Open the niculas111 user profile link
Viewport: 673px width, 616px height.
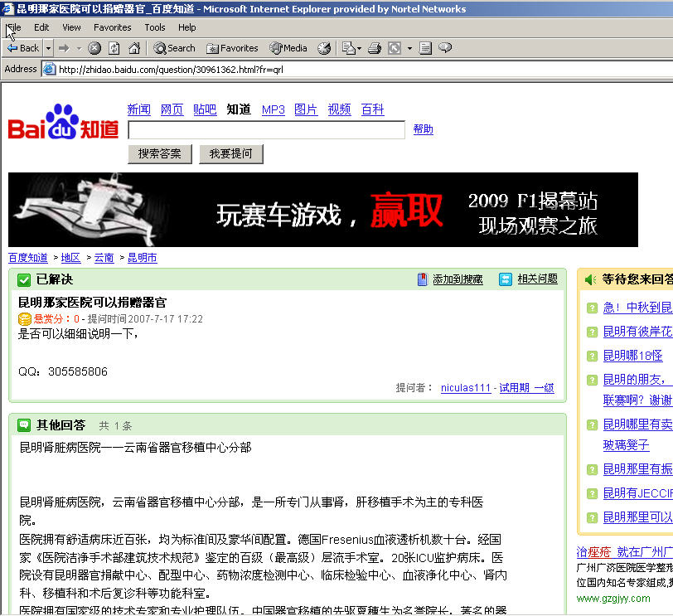point(465,388)
